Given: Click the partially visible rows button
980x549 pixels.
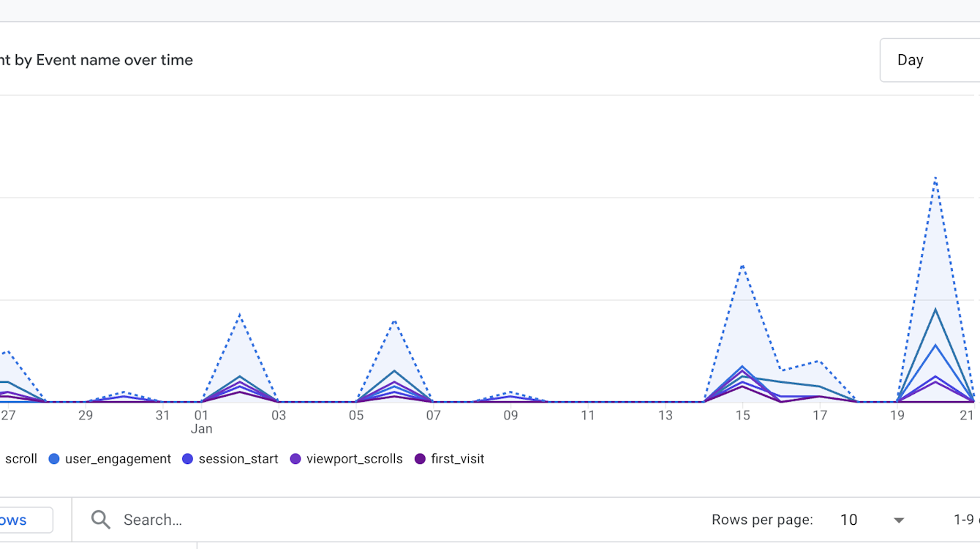Looking at the screenshot, I should tap(22, 520).
